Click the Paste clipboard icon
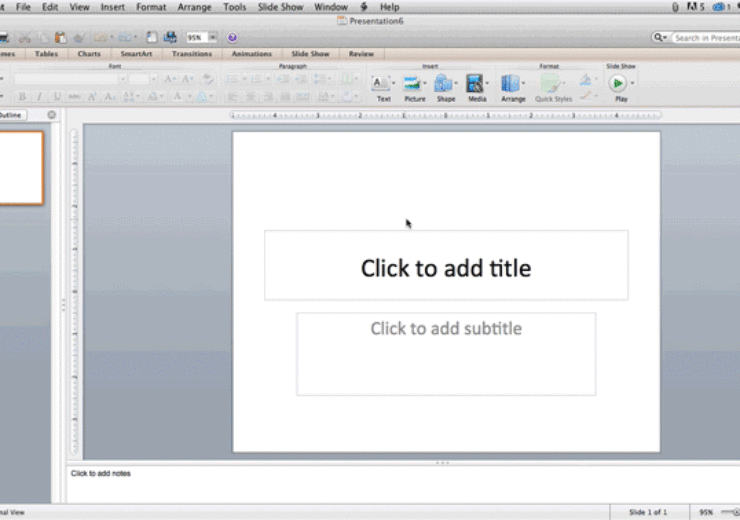Viewport: 740px width, 520px height. [61, 37]
